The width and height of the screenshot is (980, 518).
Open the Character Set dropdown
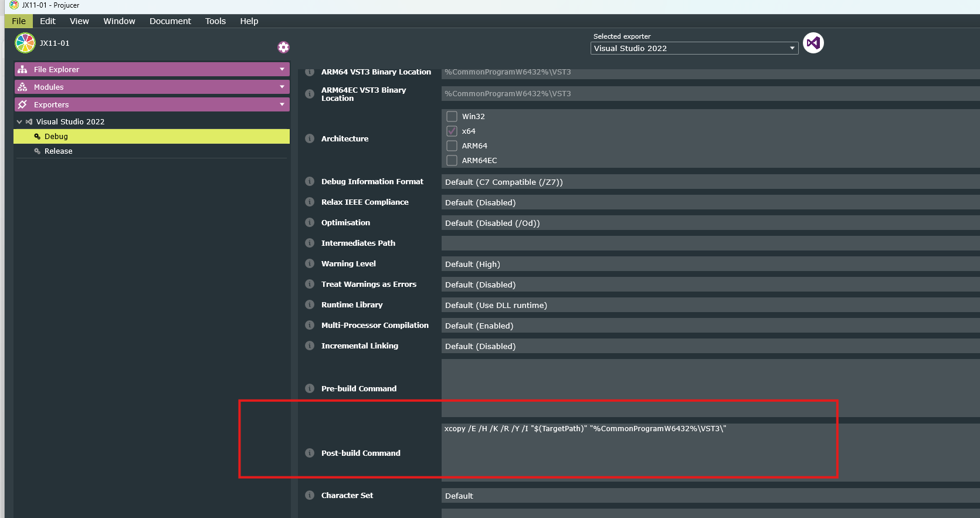click(711, 496)
